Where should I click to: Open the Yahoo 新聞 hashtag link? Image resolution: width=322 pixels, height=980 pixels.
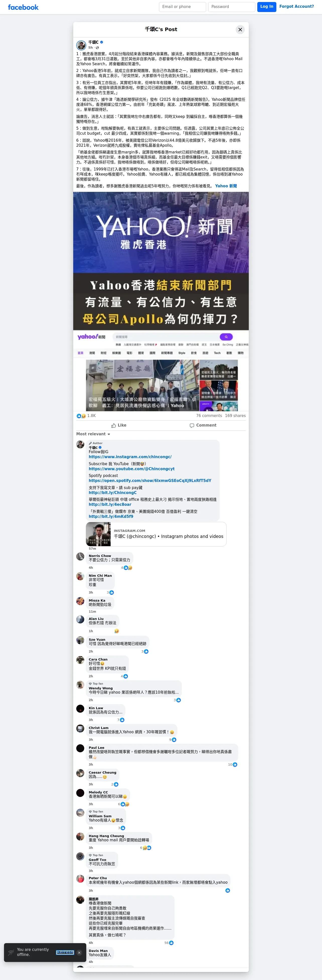[226, 186]
